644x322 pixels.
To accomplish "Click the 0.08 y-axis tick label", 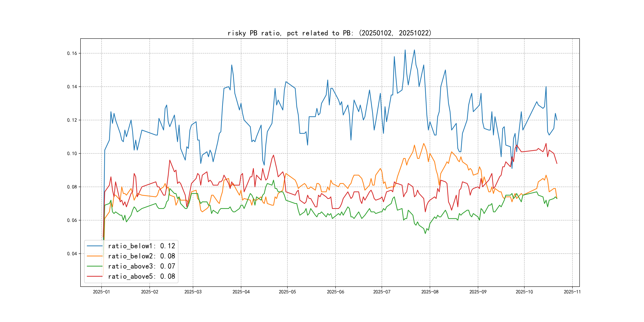I will (x=72, y=187).
